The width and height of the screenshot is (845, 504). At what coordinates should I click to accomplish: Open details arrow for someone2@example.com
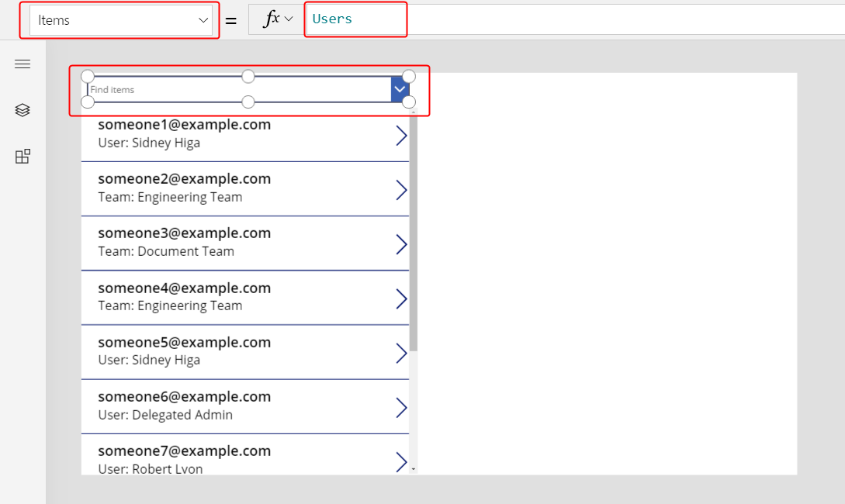401,190
